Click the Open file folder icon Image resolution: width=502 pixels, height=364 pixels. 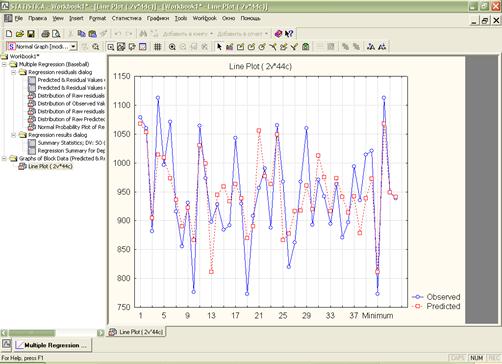(x=20, y=34)
